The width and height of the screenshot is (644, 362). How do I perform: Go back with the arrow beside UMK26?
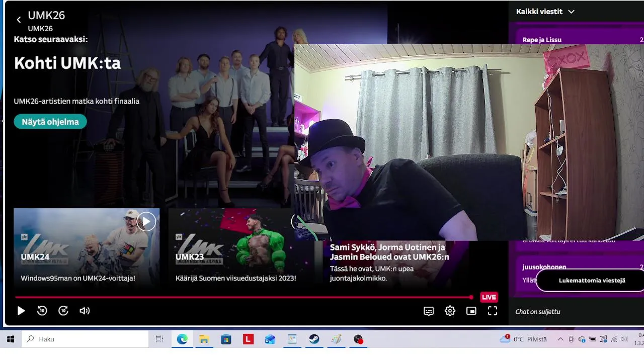click(19, 20)
